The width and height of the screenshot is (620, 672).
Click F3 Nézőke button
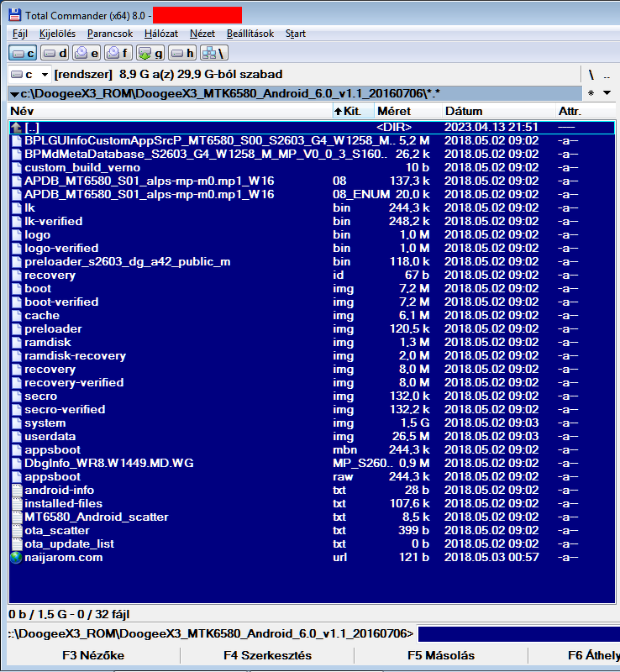[x=93, y=655]
